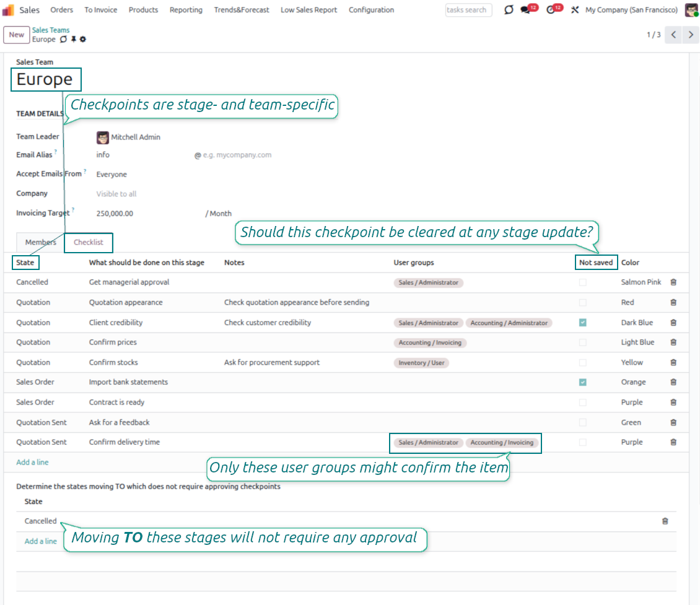700x605 pixels.
Task: Open the activities clock icon
Action: 551,10
